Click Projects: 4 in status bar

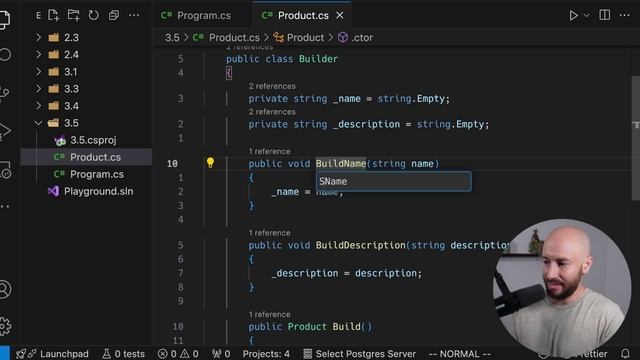point(266,353)
